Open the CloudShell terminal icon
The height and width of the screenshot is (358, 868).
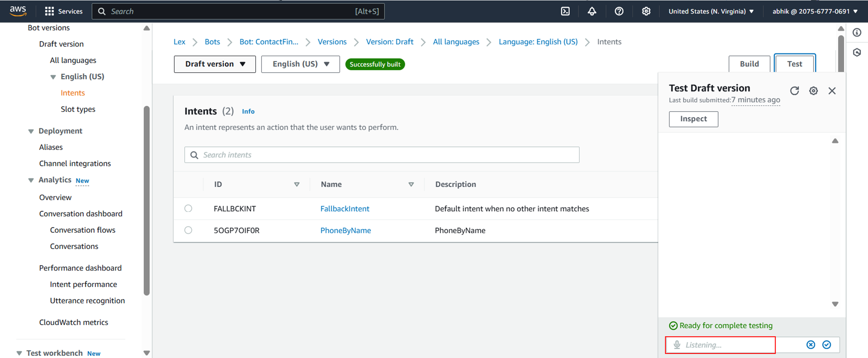pos(565,11)
